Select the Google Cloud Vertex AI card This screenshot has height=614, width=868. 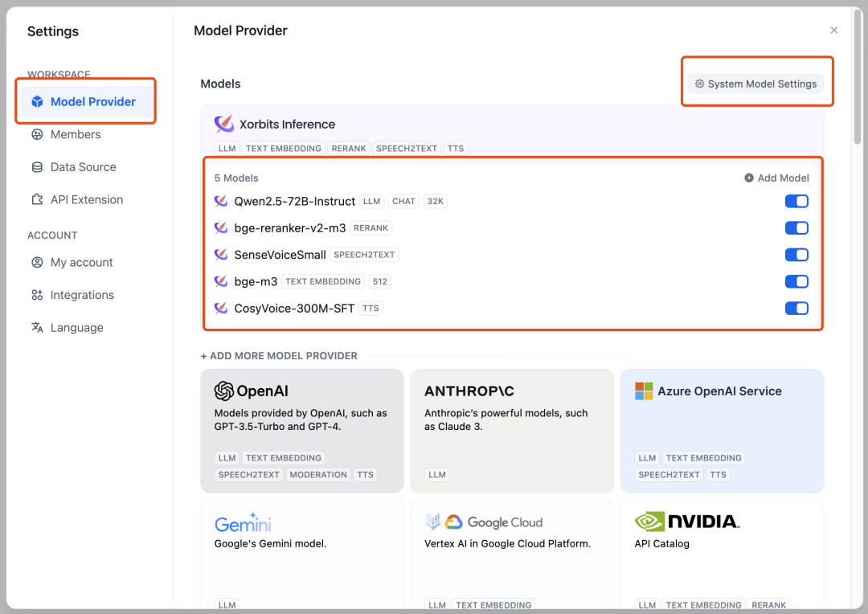[x=512, y=555]
